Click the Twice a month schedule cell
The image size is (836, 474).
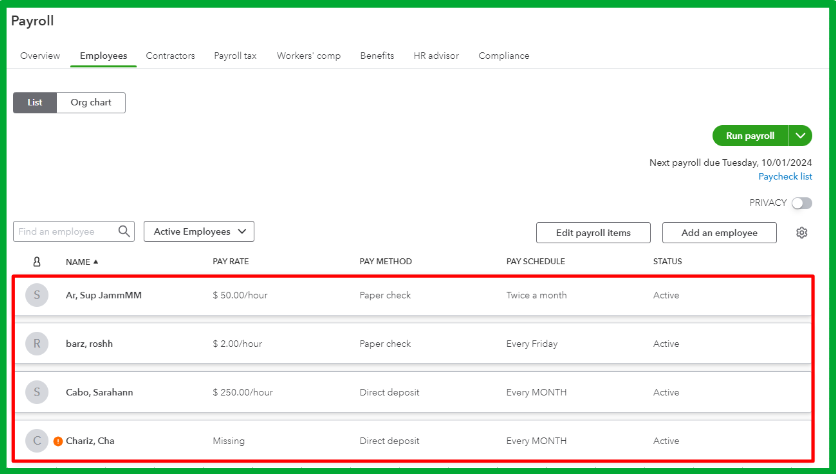tap(536, 295)
